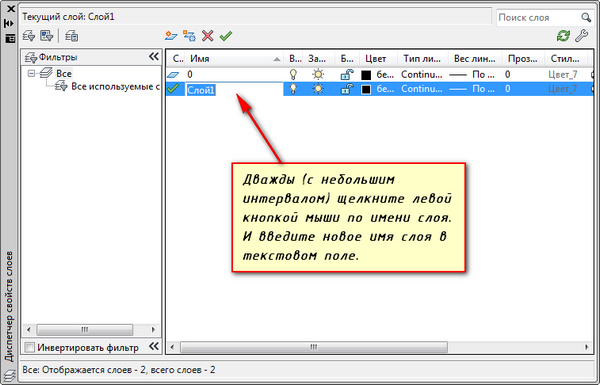Select layer 0 name cell
This screenshot has width=600, height=385.
coord(234,74)
